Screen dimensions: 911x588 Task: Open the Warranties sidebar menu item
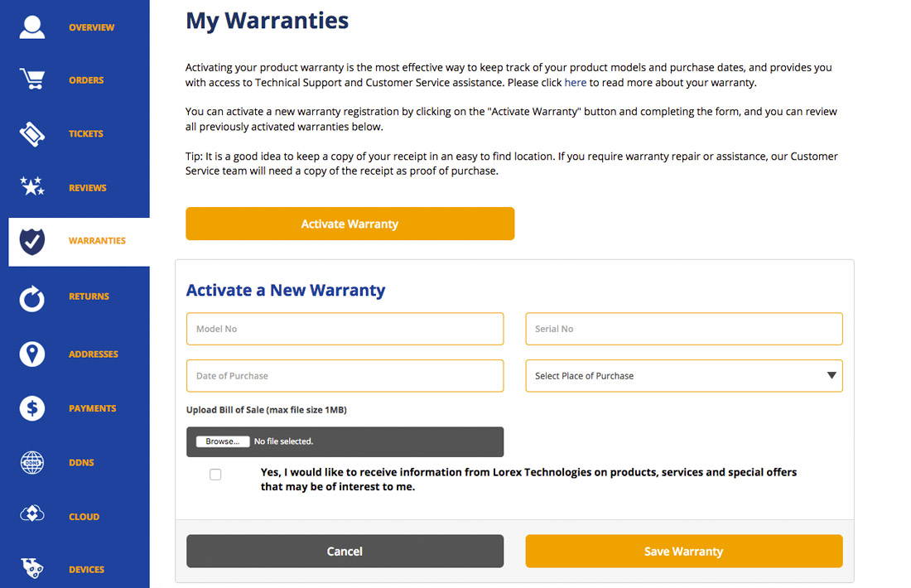[x=79, y=242]
